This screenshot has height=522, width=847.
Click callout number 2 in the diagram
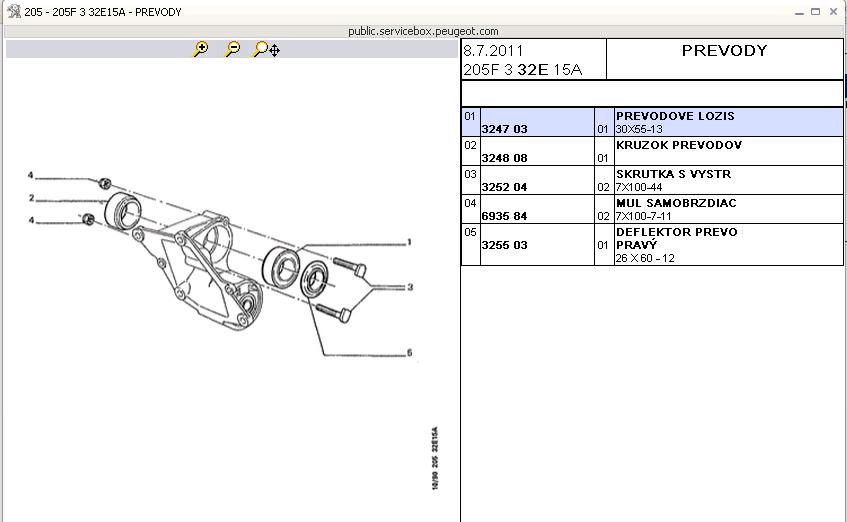pyautogui.click(x=32, y=198)
